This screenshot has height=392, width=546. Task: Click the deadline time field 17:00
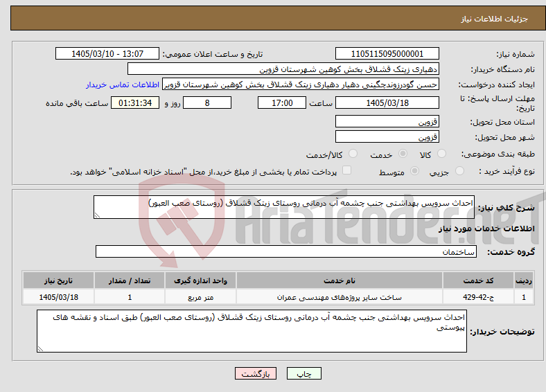[282, 103]
